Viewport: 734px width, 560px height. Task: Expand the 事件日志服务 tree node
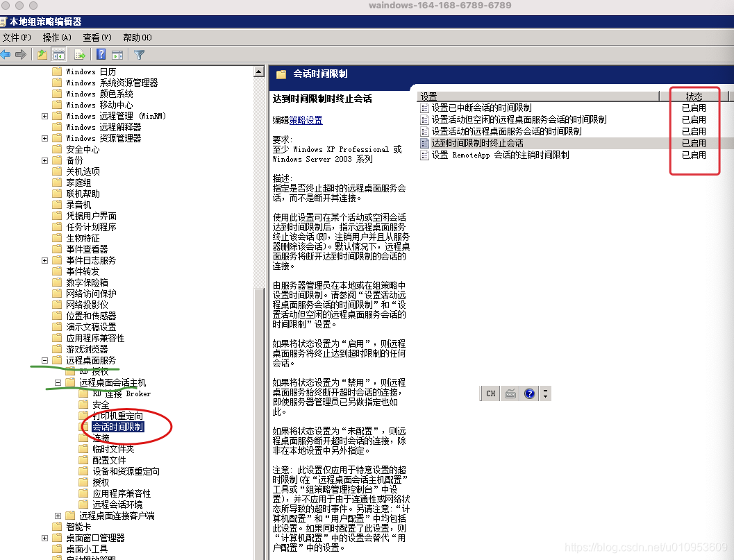pos(44,261)
